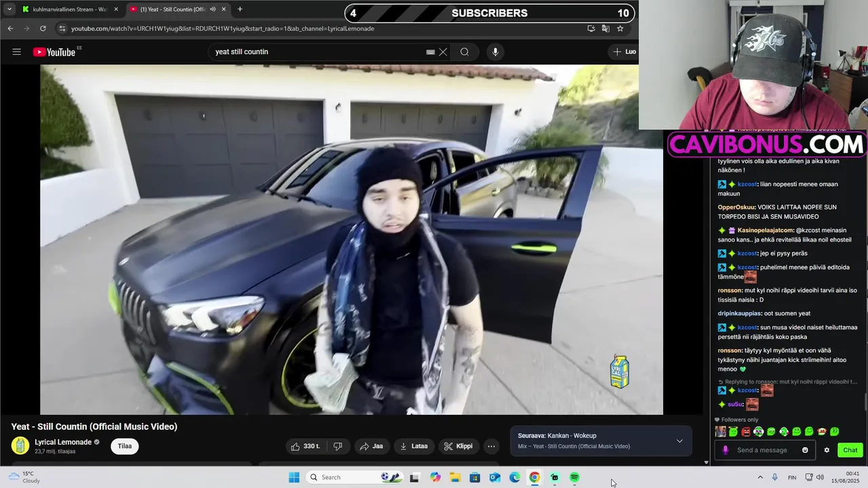Open a new browser tab
The image size is (868, 488).
(x=240, y=9)
